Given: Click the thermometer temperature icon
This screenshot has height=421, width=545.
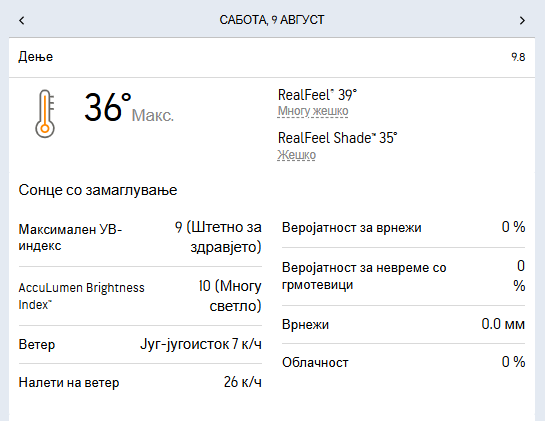Looking at the screenshot, I should 45,114.
